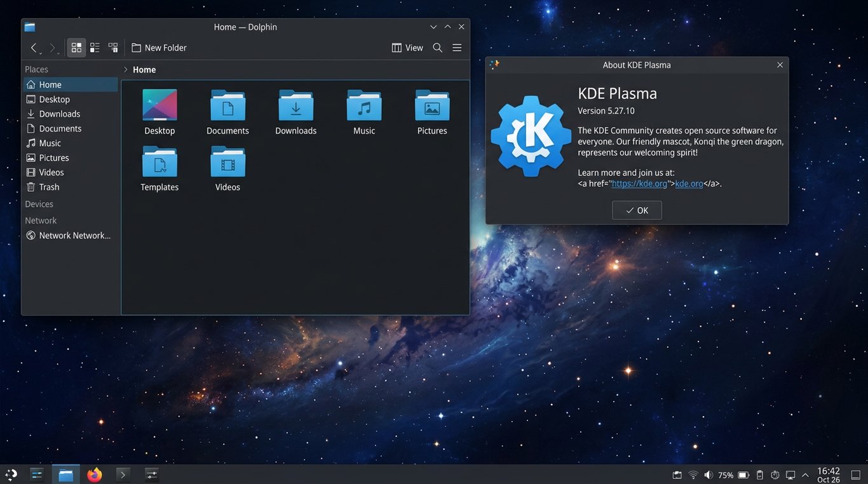868x484 pixels.
Task: Expand hidden system tray icons
Action: tap(805, 474)
